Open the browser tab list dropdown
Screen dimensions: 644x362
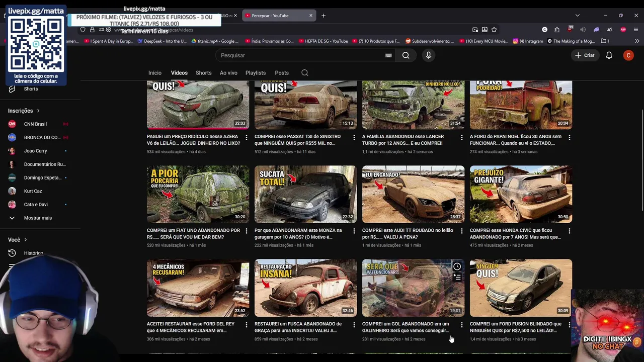[x=578, y=16]
